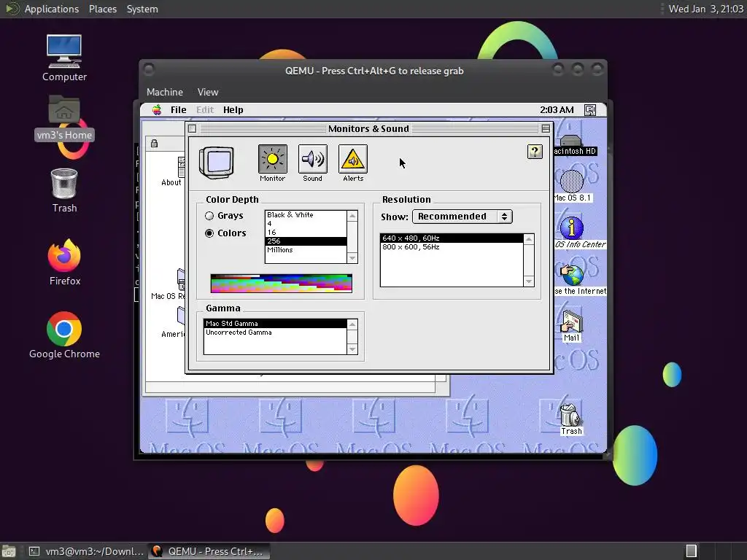Click the Mac OS Trash icon
The height and width of the screenshot is (560, 747).
click(570, 415)
